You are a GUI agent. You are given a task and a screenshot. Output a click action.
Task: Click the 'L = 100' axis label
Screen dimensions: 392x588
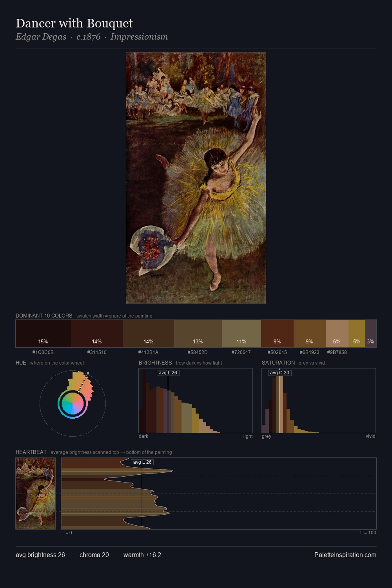[368, 533]
